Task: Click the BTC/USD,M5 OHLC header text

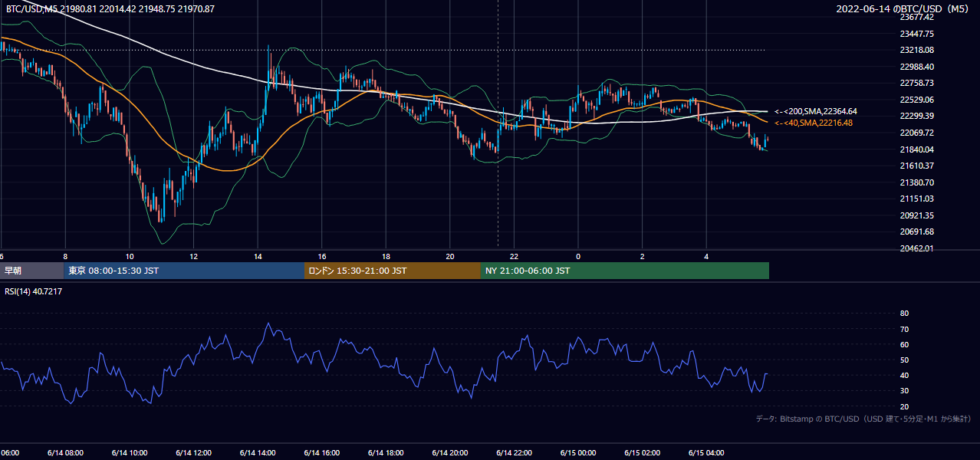Action: click(x=110, y=9)
